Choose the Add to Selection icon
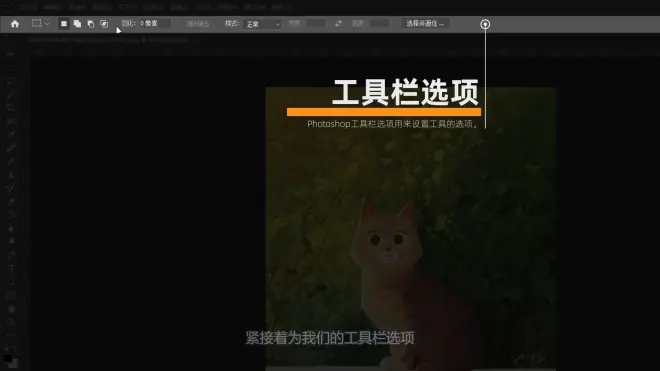Image resolution: width=660 pixels, height=371 pixels. tap(77, 24)
